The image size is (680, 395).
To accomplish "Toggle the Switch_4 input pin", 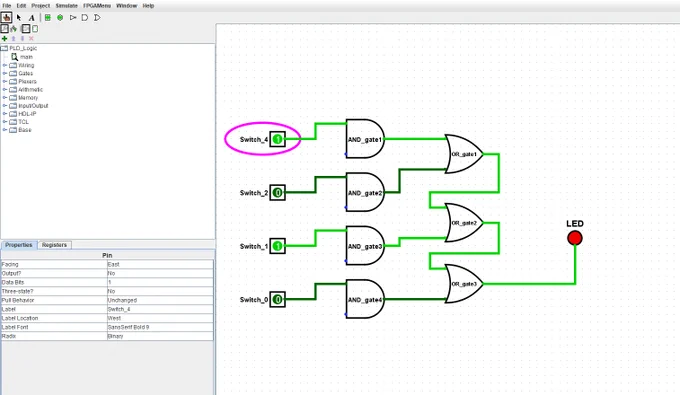I will coord(278,139).
